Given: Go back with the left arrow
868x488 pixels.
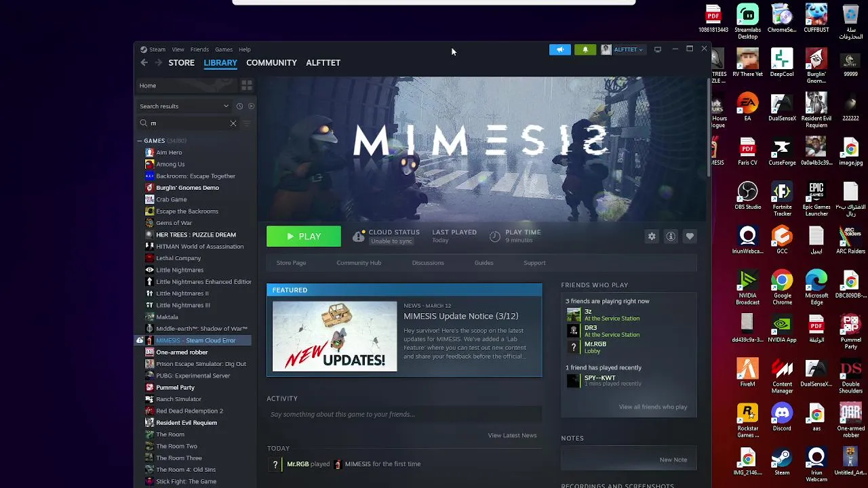Looking at the screenshot, I should click(144, 62).
